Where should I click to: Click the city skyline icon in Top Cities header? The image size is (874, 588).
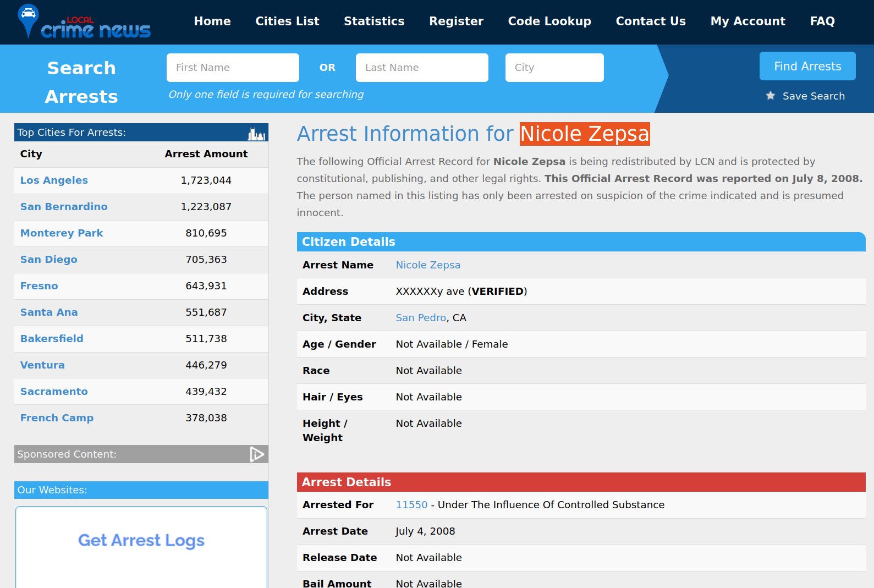pyautogui.click(x=256, y=133)
